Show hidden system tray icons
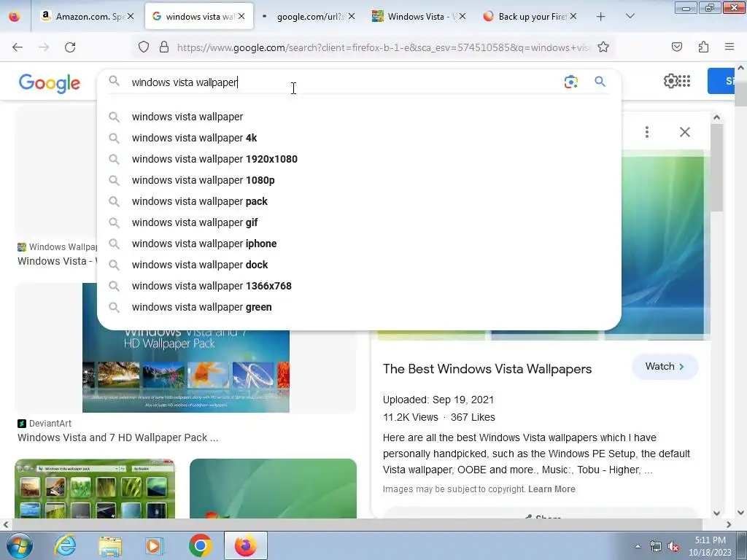The height and width of the screenshot is (560, 747). pos(638,546)
